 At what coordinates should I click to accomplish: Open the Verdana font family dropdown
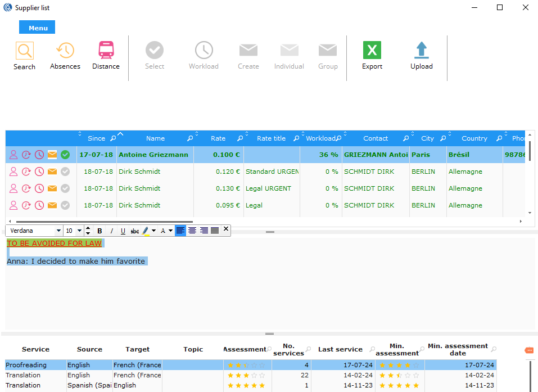(x=58, y=231)
